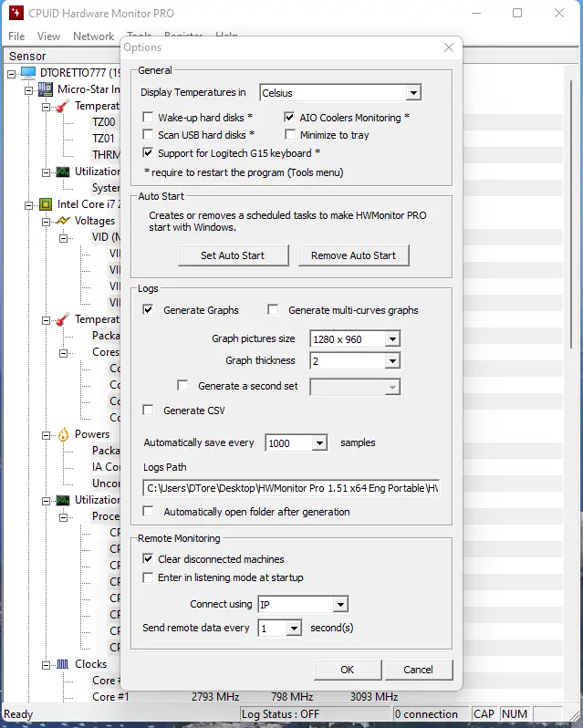Confirm options with OK button
Image resolution: width=583 pixels, height=728 pixels.
click(348, 670)
